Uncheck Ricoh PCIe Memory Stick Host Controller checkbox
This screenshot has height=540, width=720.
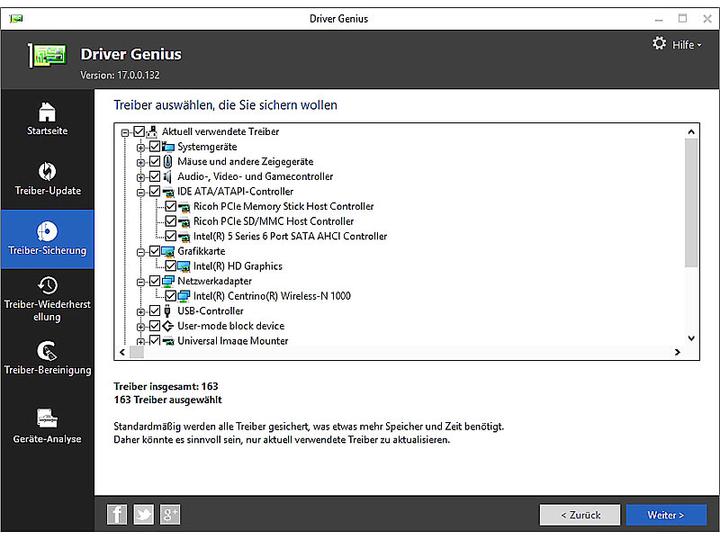click(x=171, y=206)
